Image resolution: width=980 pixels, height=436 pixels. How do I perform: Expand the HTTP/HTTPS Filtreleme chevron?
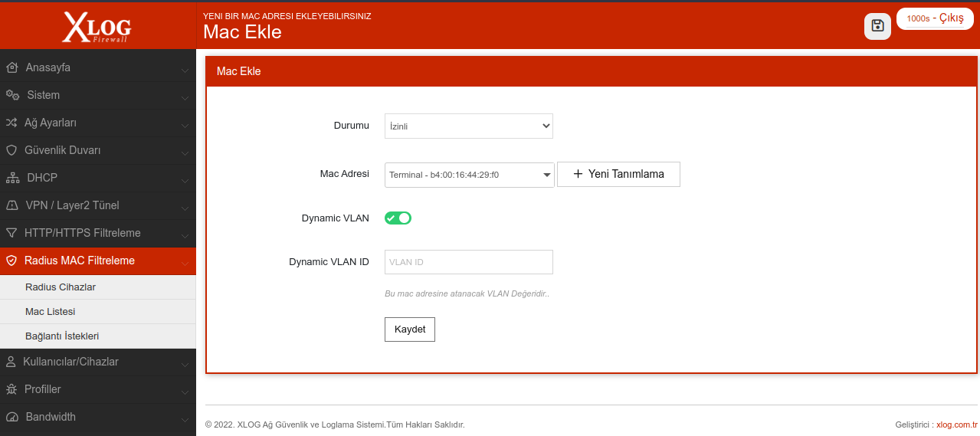pyautogui.click(x=185, y=235)
